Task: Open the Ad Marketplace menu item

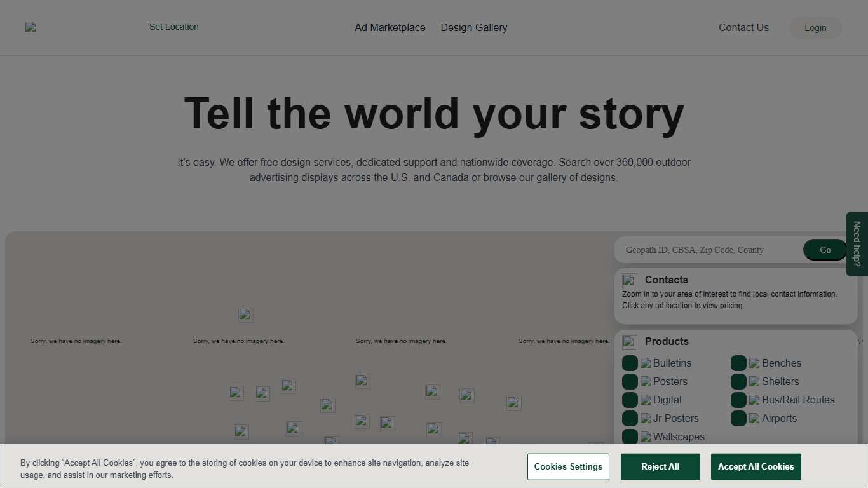Action: tap(390, 28)
